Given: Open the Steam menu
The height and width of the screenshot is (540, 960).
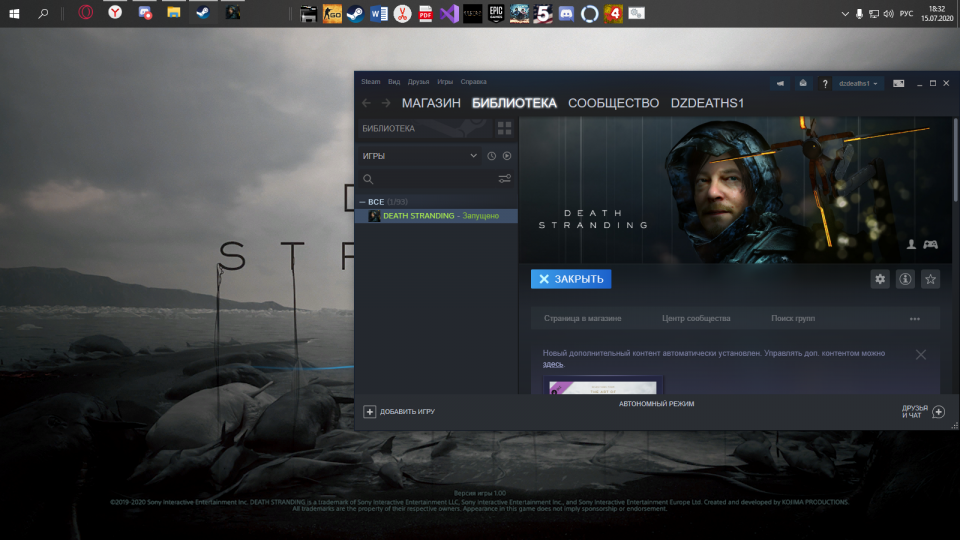Looking at the screenshot, I should pyautogui.click(x=370, y=81).
